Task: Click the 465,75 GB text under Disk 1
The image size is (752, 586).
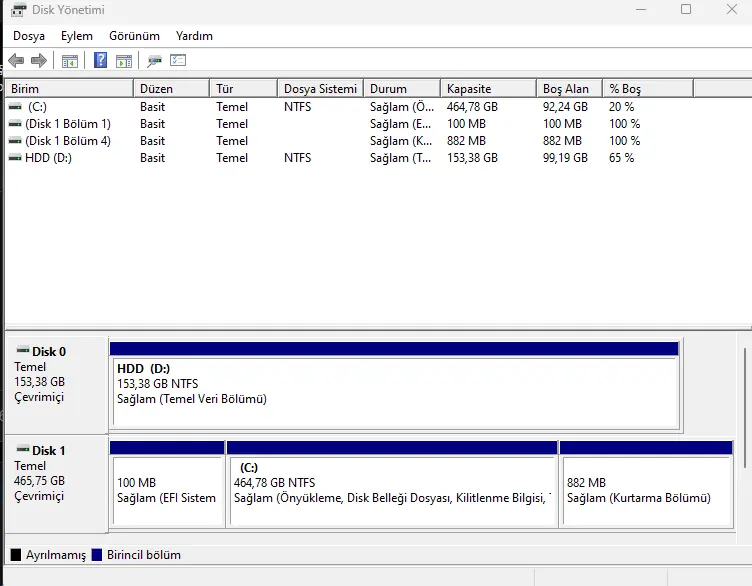Action: (x=39, y=481)
